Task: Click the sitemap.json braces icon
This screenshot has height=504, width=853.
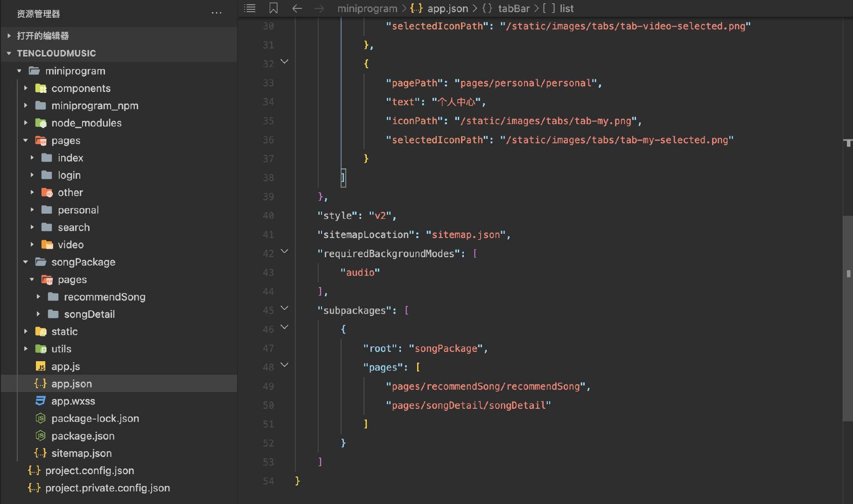Action: pyautogui.click(x=41, y=453)
